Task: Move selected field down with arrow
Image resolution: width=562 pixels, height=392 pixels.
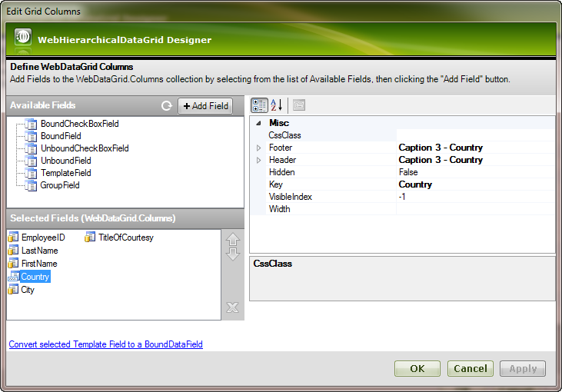Action: 233,254
